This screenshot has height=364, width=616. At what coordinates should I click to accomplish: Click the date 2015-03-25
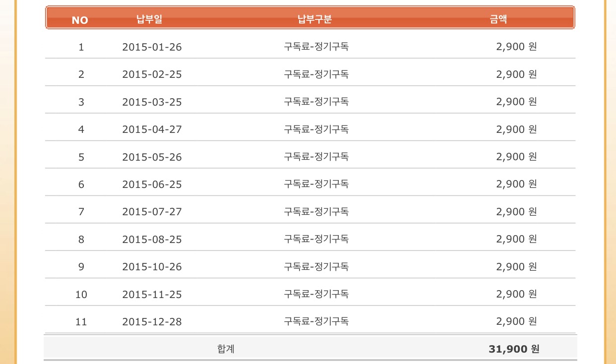coord(152,102)
